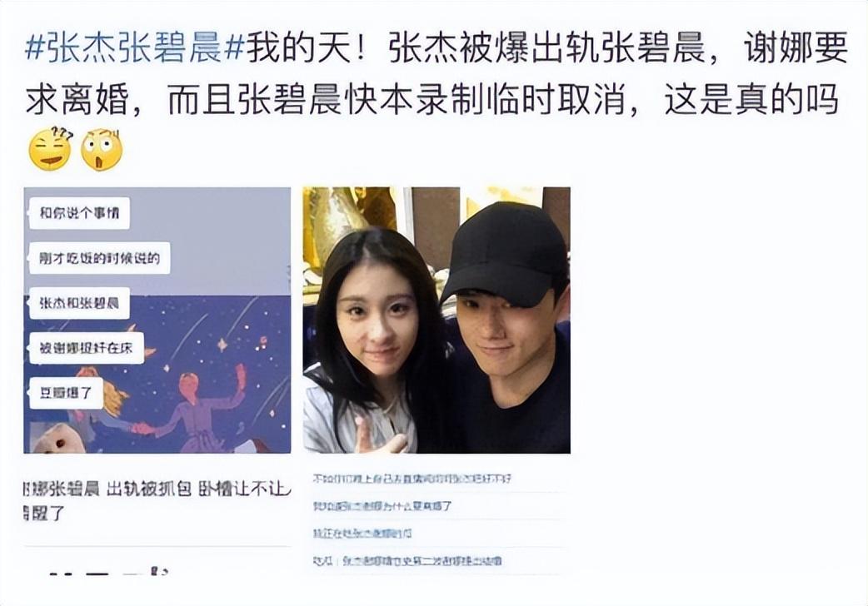
Task: Click the squinting emoji with question marks
Action: point(50,150)
